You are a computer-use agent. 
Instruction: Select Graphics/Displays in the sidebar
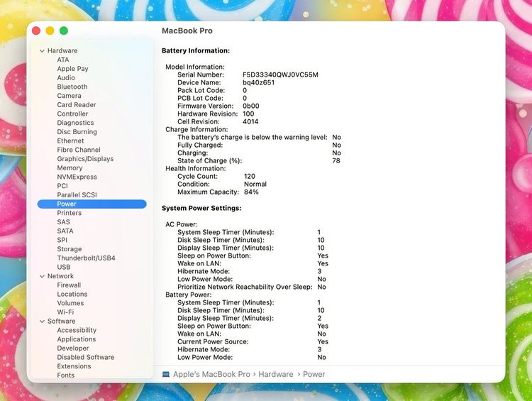pos(85,159)
